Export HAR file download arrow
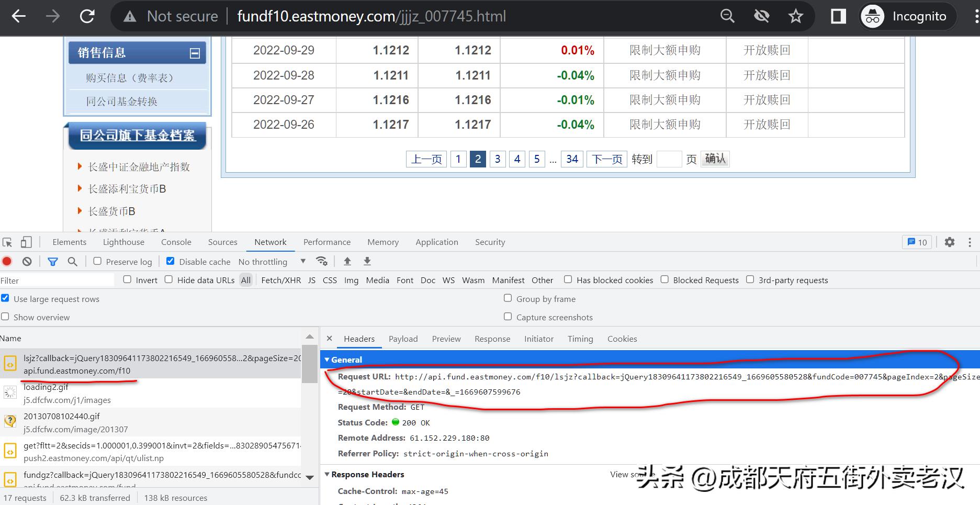Image resolution: width=980 pixels, height=505 pixels. (367, 261)
